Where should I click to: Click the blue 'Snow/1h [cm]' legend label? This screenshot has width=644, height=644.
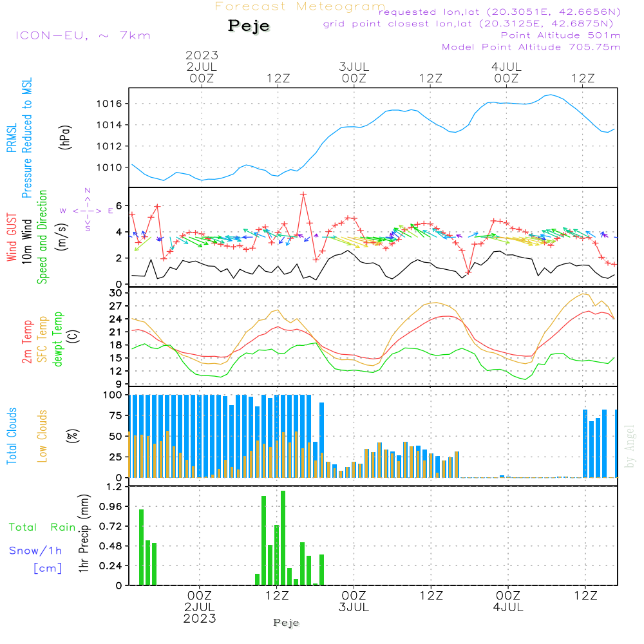[x=35, y=560]
